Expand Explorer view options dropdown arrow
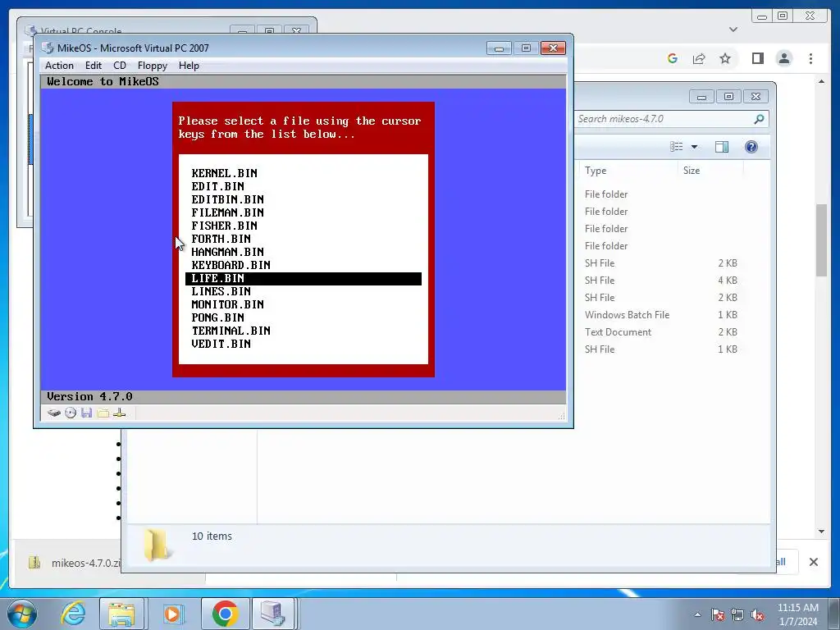840x630 pixels. pos(694,147)
